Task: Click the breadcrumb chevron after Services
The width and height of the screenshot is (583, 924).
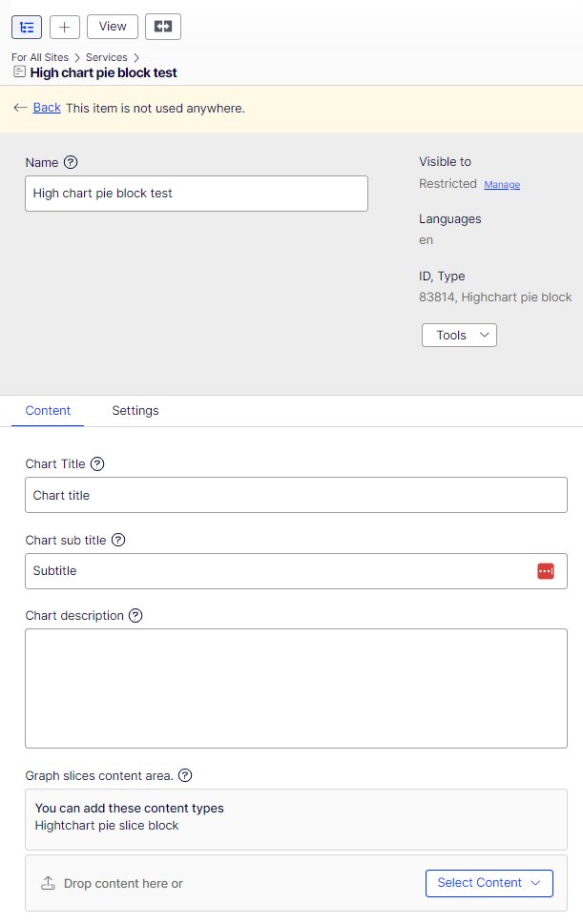Action: point(136,57)
